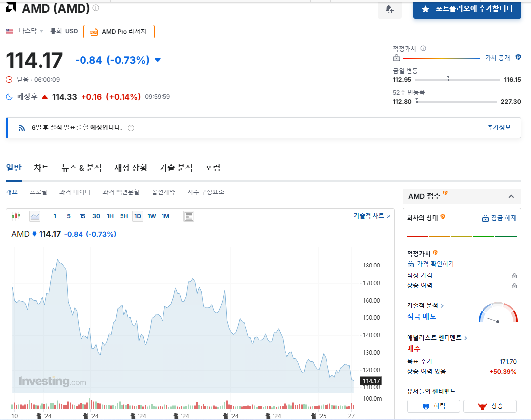Select the line chart style icon

point(34,216)
